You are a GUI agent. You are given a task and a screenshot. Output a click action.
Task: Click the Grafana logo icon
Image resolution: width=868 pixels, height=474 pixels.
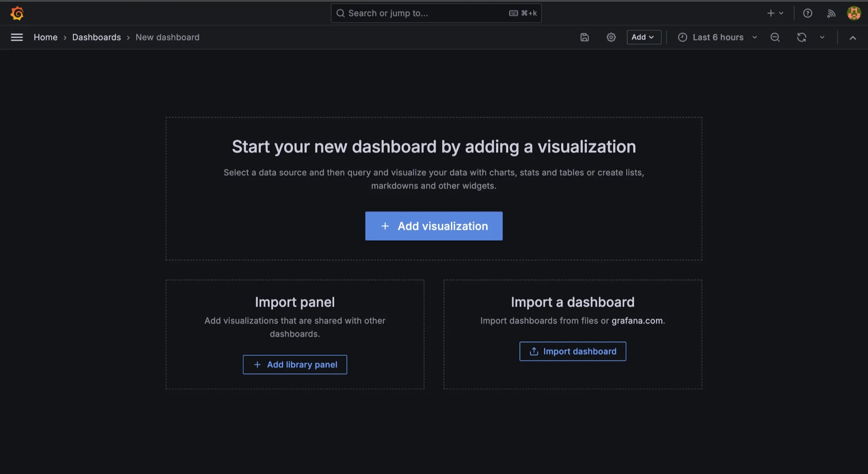[17, 13]
